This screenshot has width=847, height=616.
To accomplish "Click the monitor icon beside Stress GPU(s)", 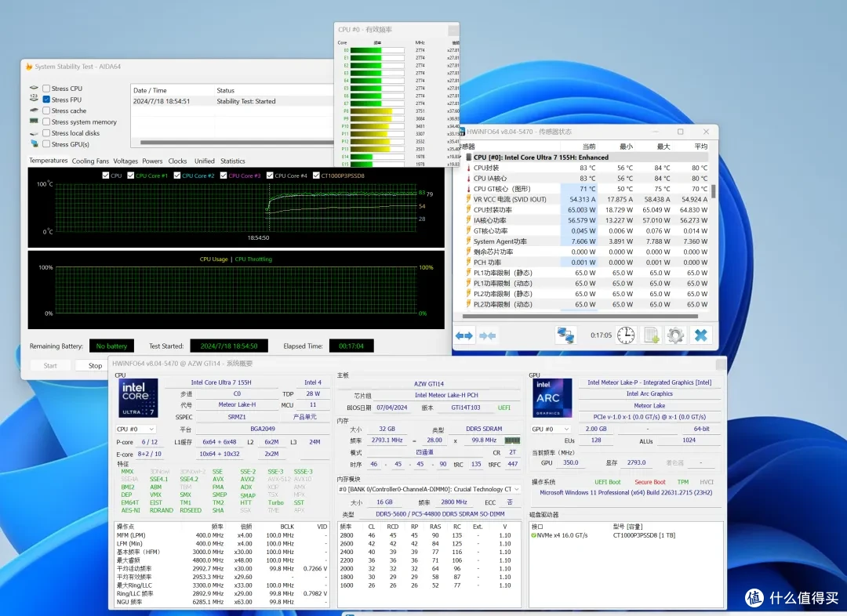I will pos(35,143).
